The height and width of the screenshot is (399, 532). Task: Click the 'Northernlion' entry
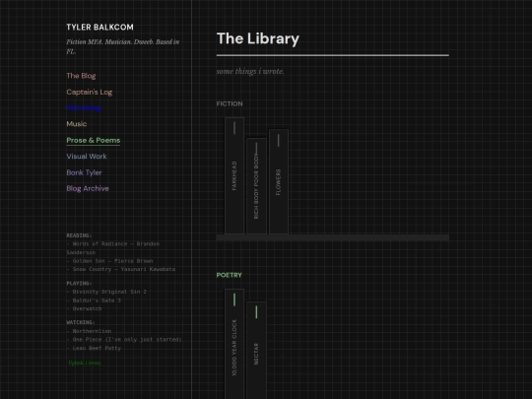tap(89, 331)
